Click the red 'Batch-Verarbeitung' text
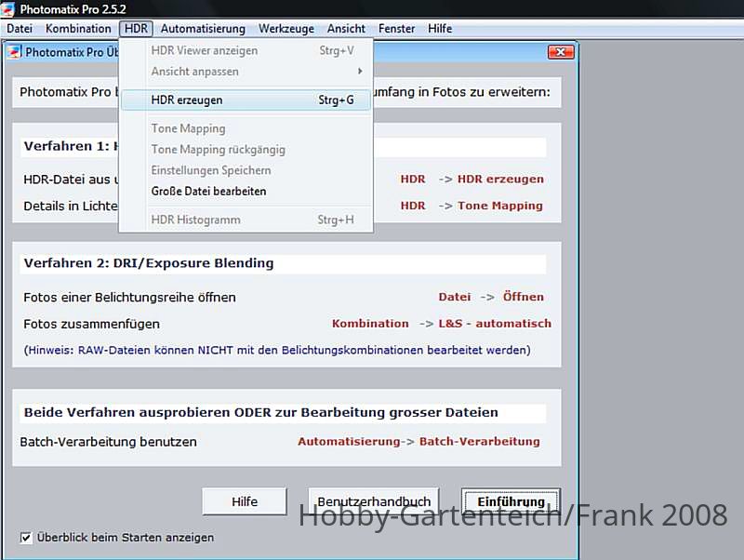Screen dimensions: 744x560 479,442
